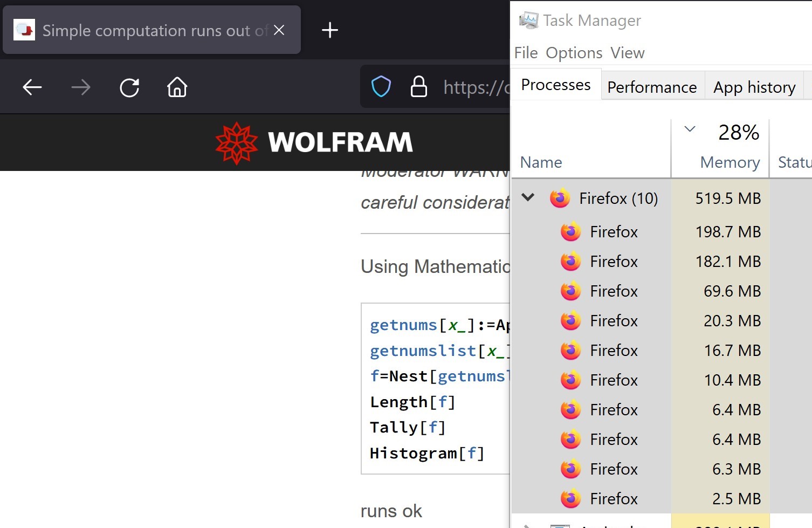
Task: Go back using Firefox's back arrow
Action: point(32,87)
